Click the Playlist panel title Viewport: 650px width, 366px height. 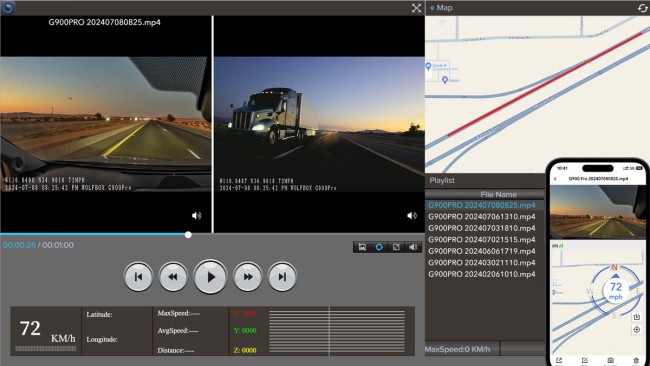point(442,181)
